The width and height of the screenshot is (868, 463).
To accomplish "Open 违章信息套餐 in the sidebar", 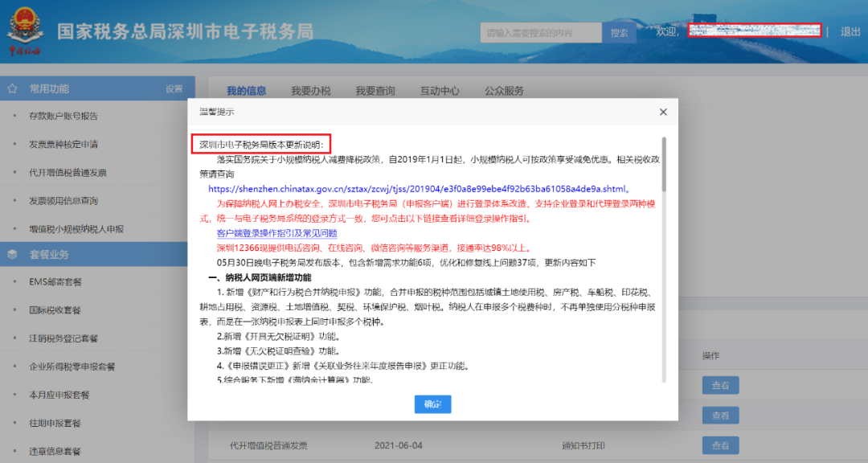I will pyautogui.click(x=55, y=452).
